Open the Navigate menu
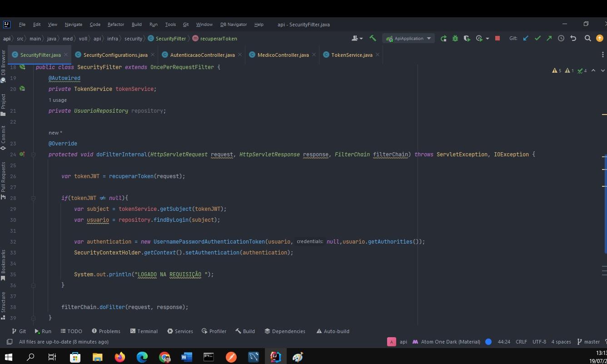 (x=74, y=25)
